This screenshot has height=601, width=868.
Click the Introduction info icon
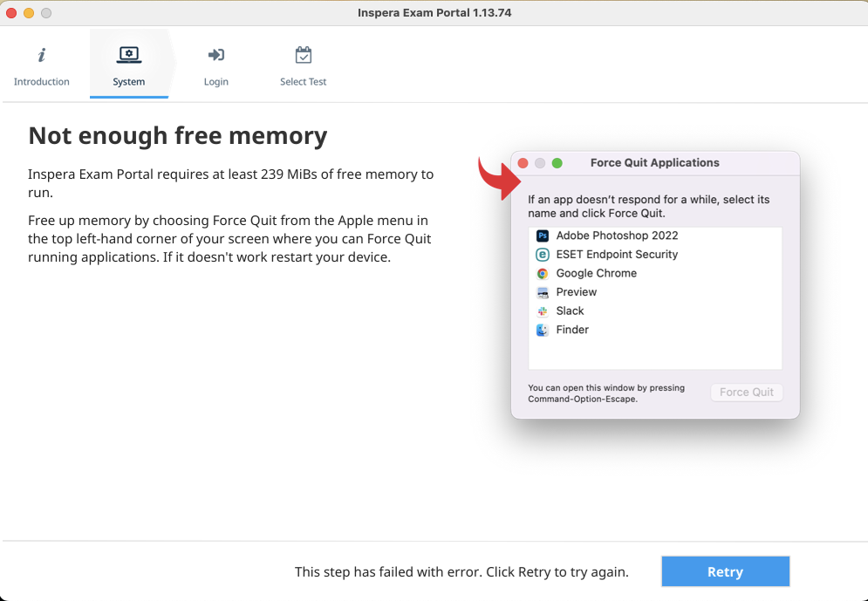(x=42, y=55)
